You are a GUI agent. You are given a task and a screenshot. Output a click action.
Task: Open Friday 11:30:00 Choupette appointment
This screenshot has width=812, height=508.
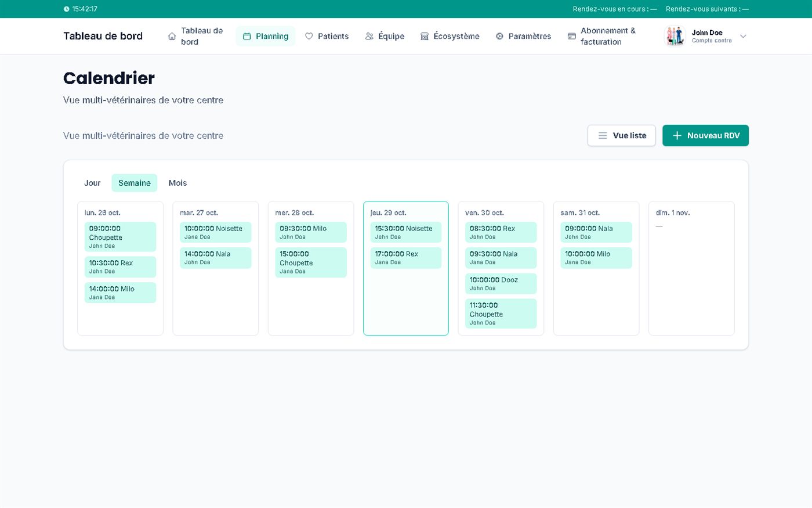click(501, 314)
